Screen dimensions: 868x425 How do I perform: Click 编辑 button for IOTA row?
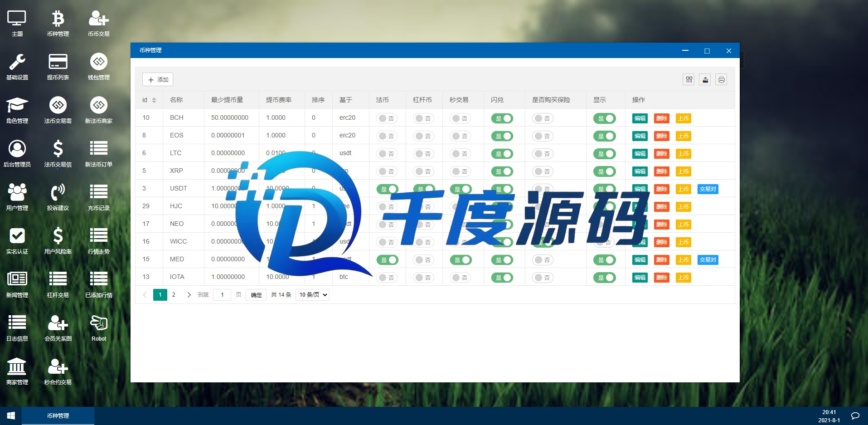640,278
